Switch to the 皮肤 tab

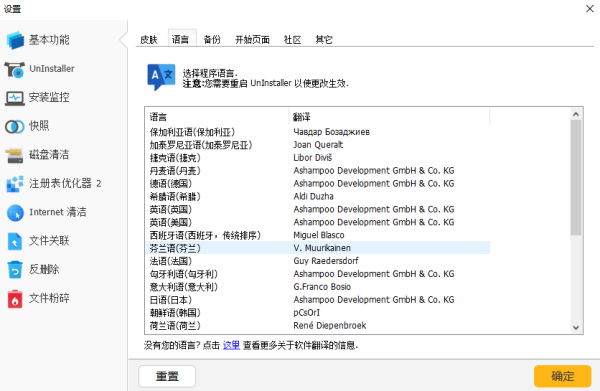click(149, 39)
